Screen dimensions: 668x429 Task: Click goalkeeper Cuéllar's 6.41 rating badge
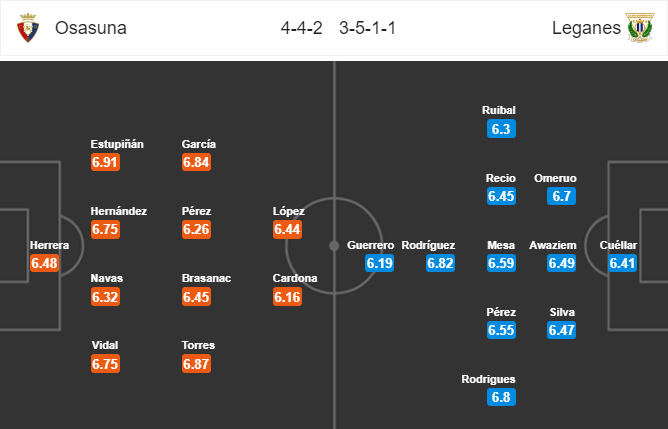623,264
